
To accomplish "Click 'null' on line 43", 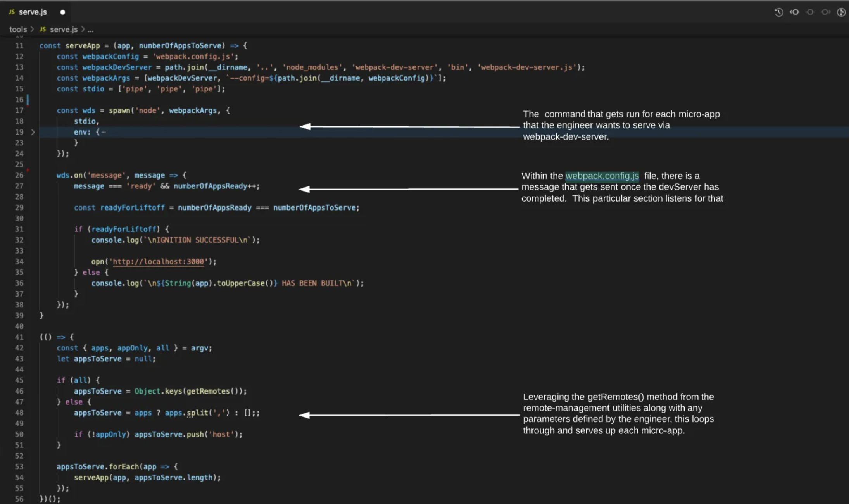I will pyautogui.click(x=143, y=359).
